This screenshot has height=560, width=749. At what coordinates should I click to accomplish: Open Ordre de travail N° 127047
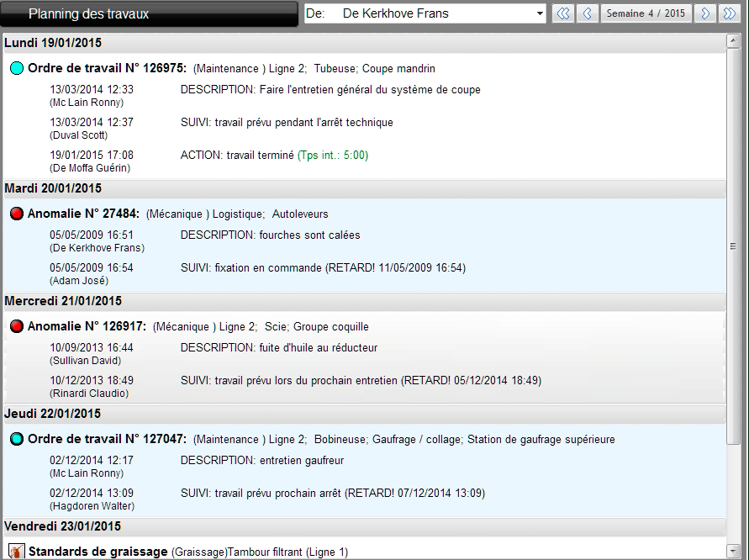point(107,439)
